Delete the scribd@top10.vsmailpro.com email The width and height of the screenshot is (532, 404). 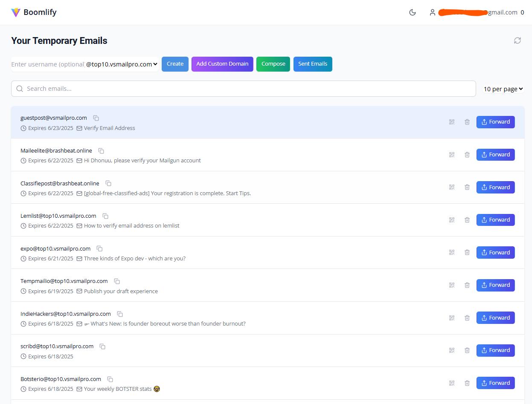pos(467,350)
